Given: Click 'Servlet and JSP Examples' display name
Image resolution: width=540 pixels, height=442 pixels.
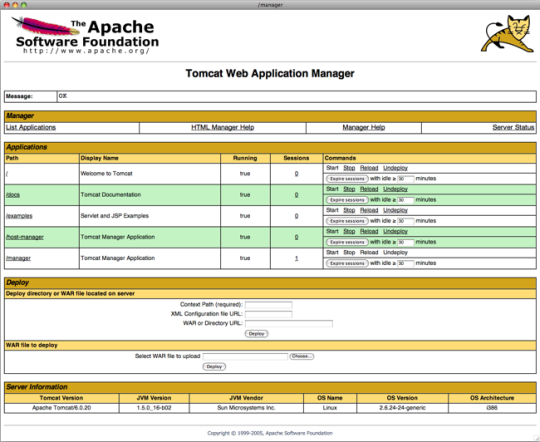Looking at the screenshot, I should (x=115, y=216).
